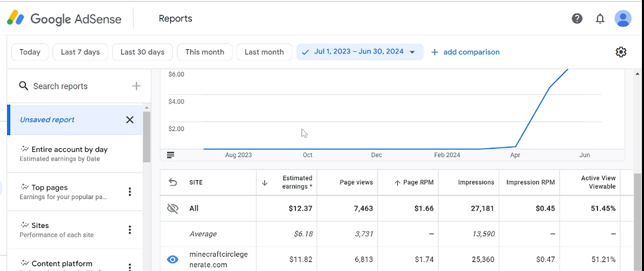Click the $1.74 Page RPM cell

[x=424, y=259]
